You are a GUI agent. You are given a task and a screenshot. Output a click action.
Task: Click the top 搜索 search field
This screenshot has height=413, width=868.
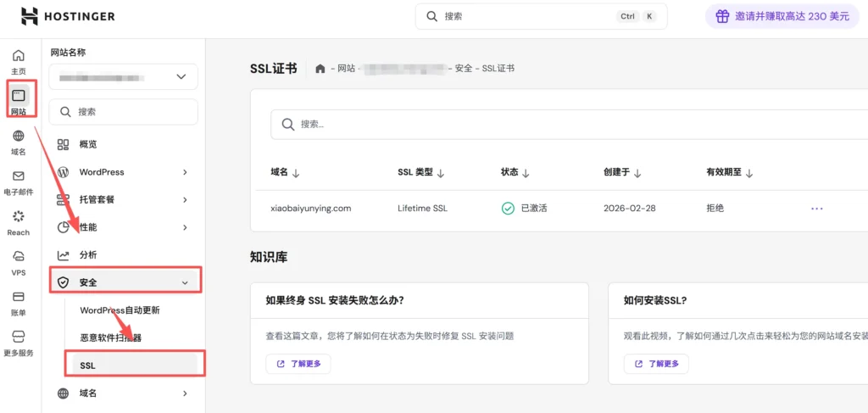(x=541, y=16)
